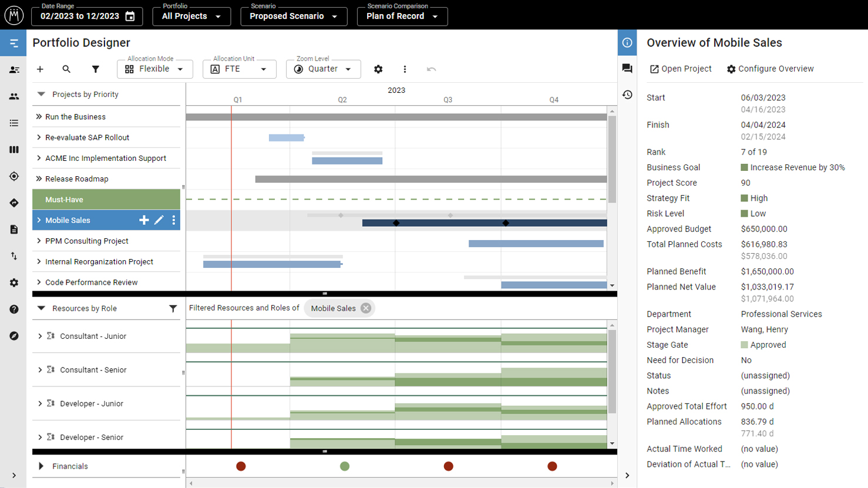
Task: Click the Re-evaluate SAP Rollout Gantt bar
Action: coord(287,137)
